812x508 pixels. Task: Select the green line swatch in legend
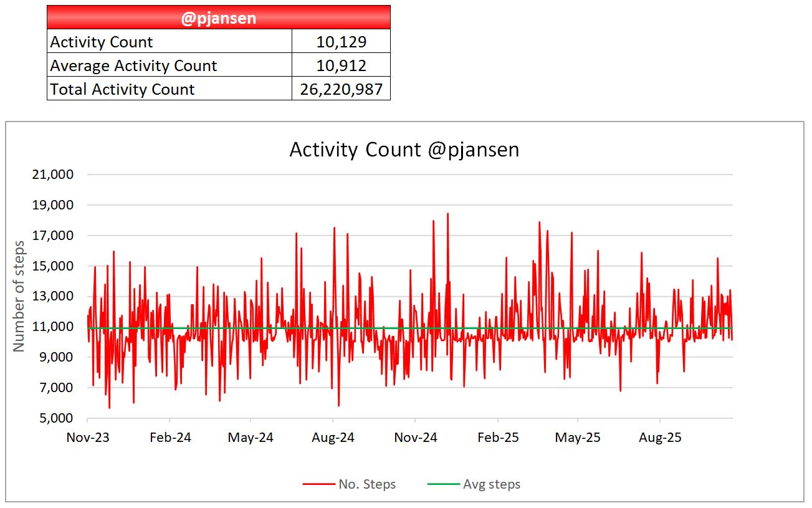442,484
